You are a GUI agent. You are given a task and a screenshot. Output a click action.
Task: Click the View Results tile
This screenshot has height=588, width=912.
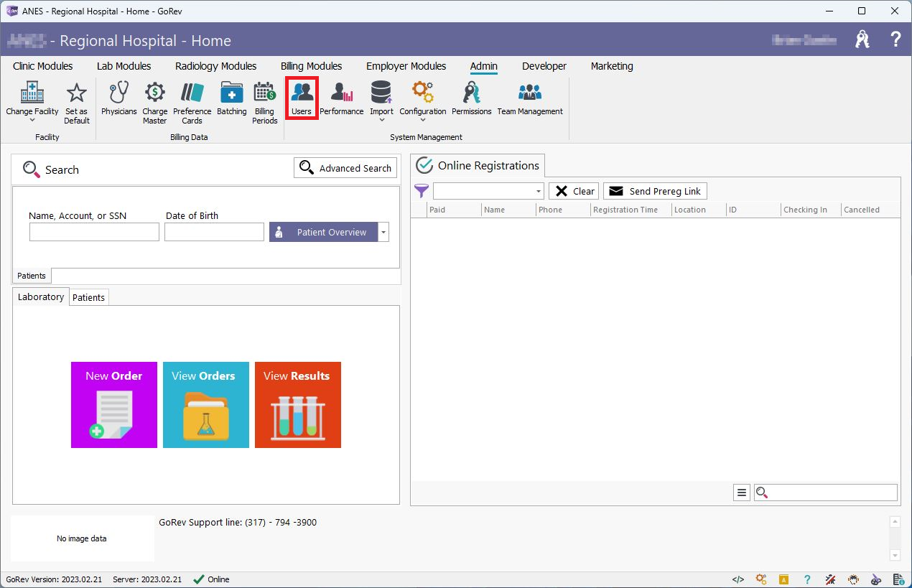pyautogui.click(x=298, y=405)
